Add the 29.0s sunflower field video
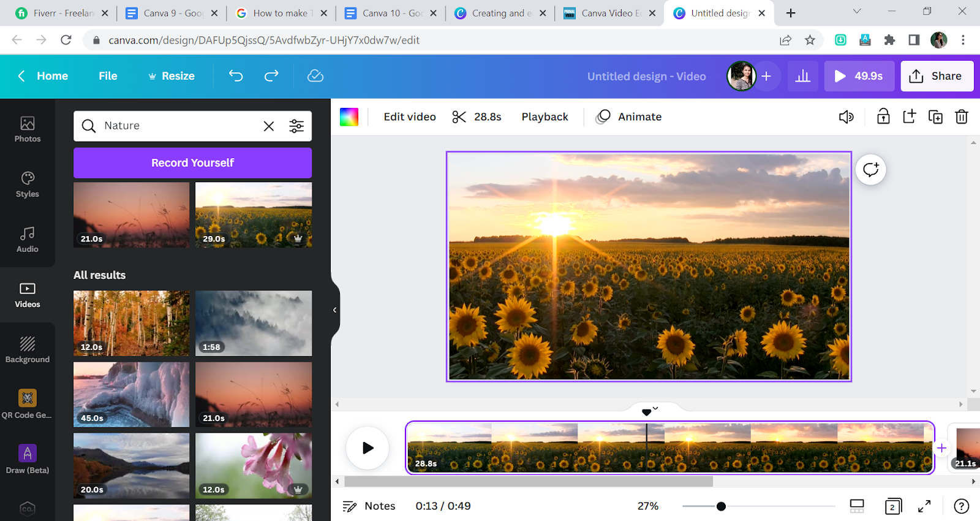The height and width of the screenshot is (521, 980). click(254, 215)
